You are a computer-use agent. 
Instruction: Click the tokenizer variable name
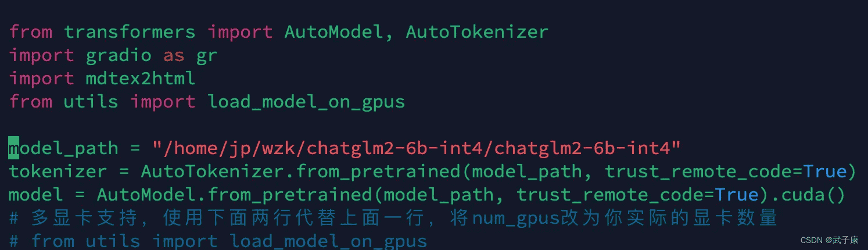click(58, 172)
